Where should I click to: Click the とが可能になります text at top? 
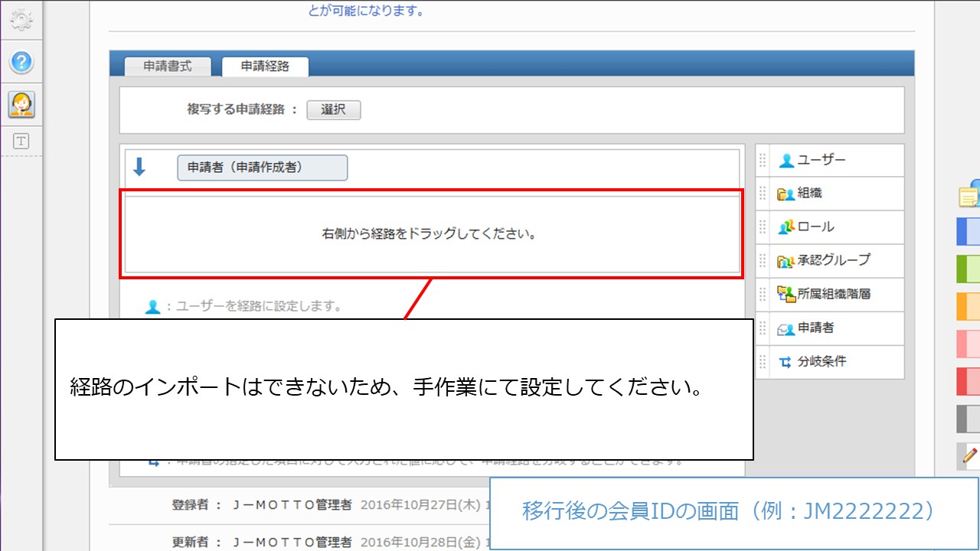366,11
